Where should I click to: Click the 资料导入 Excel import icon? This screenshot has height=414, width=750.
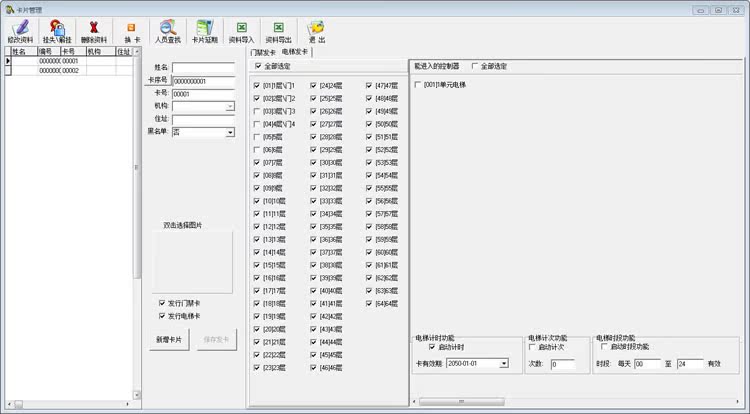pos(242,32)
